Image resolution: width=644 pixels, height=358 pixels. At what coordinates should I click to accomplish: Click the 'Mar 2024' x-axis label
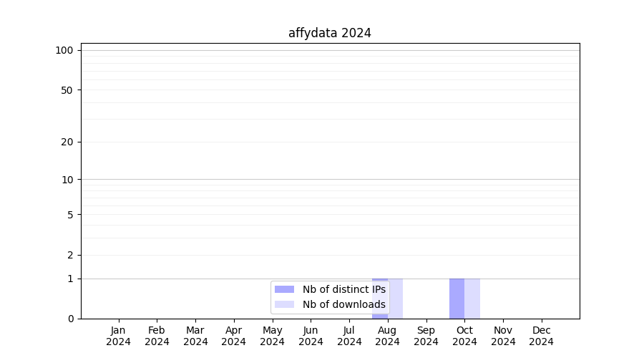coord(195,336)
